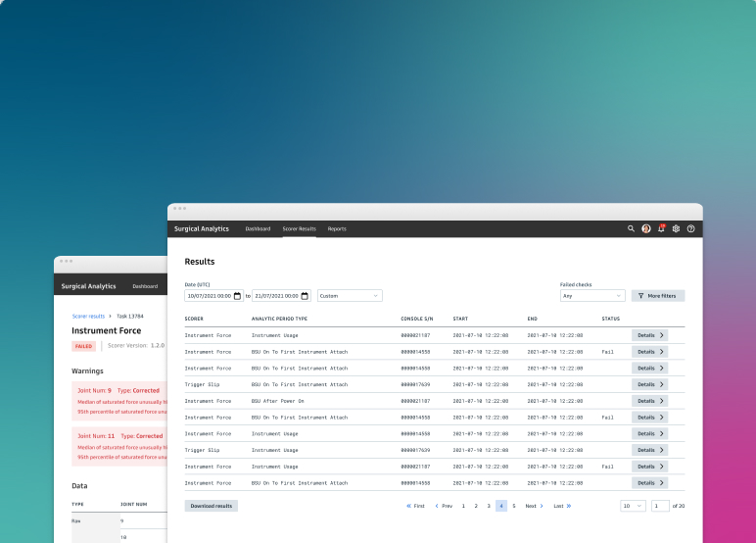The image size is (756, 543).
Task: Click the page number input field
Action: pyautogui.click(x=660, y=506)
